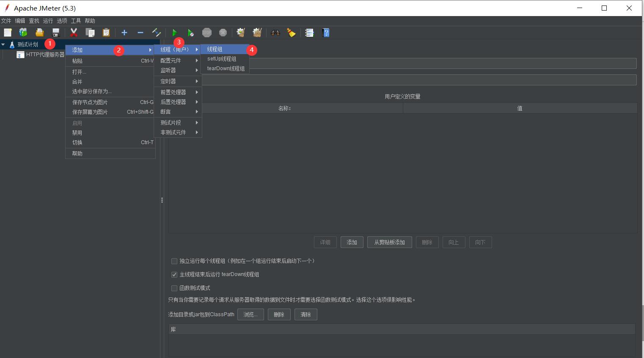Click the 删除 button beside 浏览
This screenshot has height=358, width=644.
point(279,314)
